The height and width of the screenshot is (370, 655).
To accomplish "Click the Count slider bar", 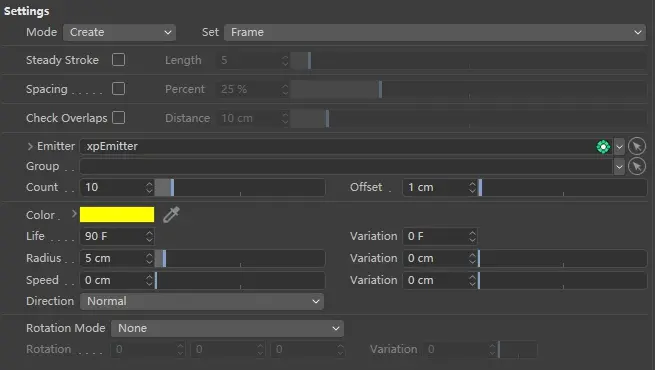I will click(x=240, y=187).
